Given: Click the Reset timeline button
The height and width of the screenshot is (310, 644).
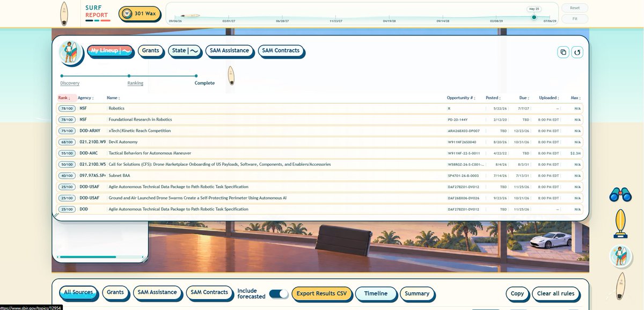Looking at the screenshot, I should pyautogui.click(x=575, y=8).
